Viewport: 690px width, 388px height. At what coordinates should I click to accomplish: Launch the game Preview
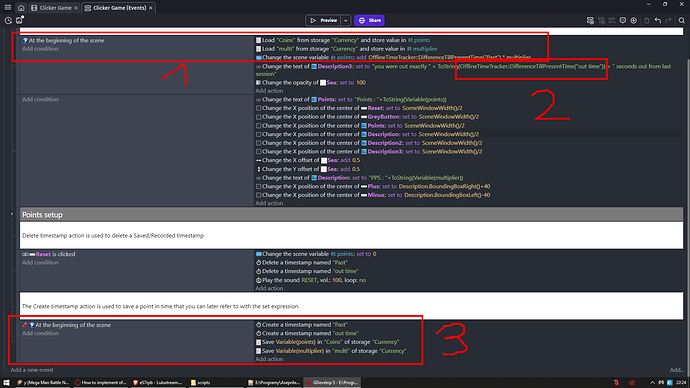pyautogui.click(x=323, y=20)
